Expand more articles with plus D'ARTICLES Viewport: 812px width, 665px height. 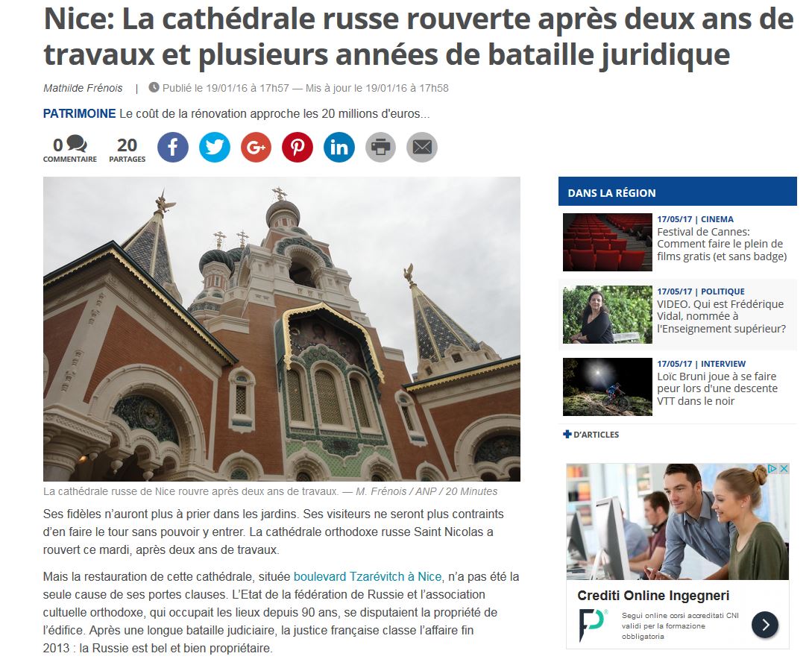click(x=591, y=435)
